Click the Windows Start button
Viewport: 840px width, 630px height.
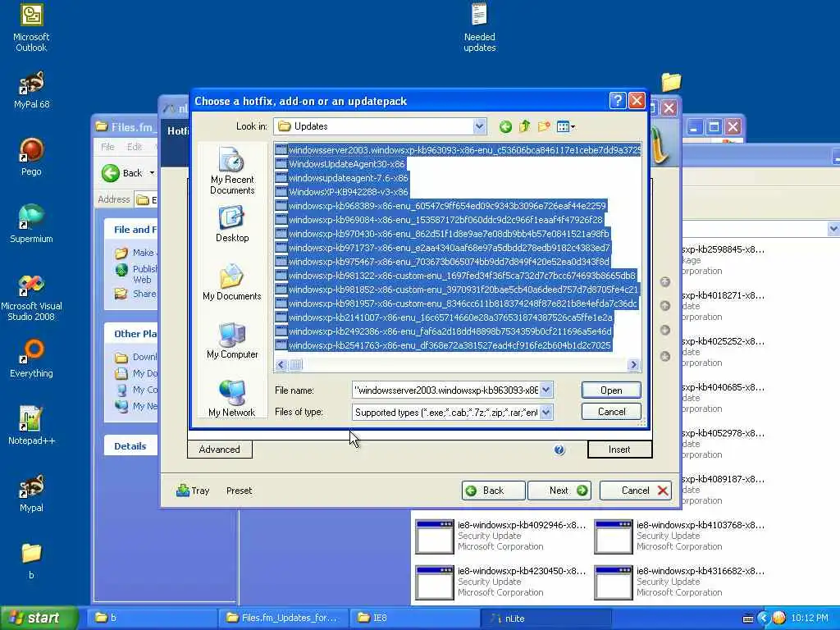click(x=39, y=618)
